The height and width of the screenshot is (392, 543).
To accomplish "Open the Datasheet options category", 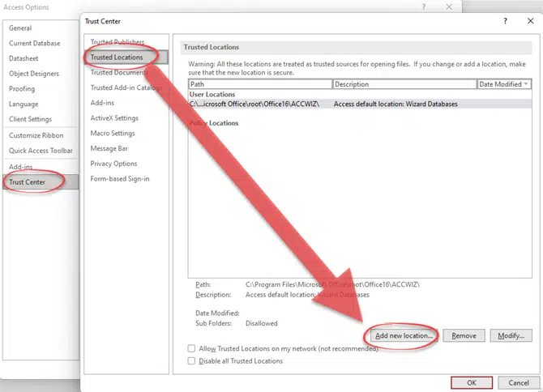I will [x=24, y=58].
